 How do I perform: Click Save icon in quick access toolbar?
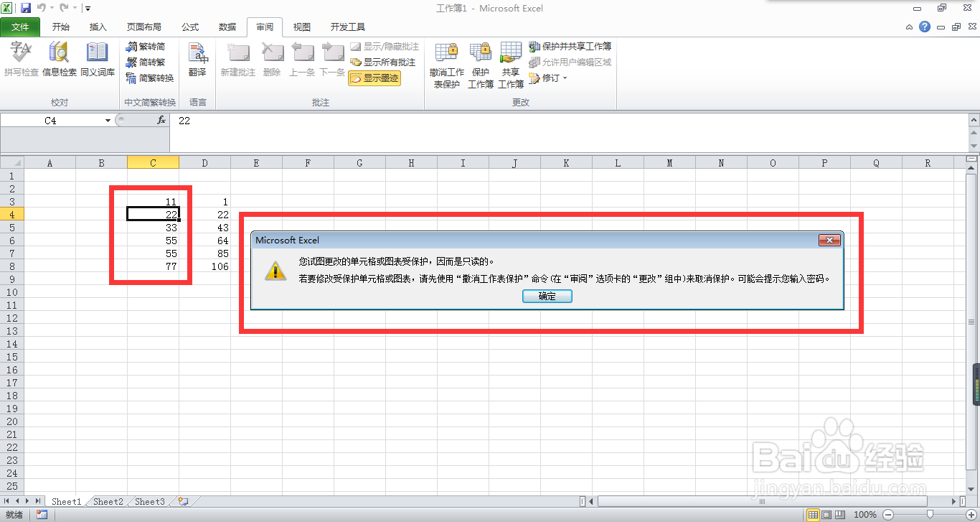click(26, 9)
